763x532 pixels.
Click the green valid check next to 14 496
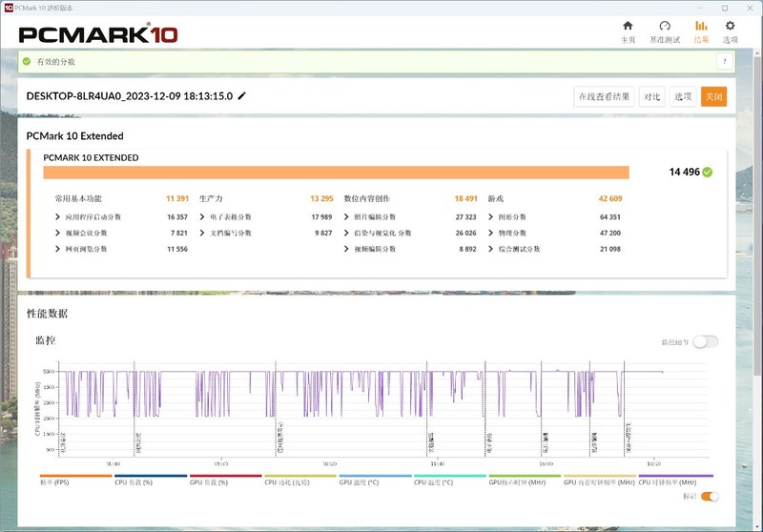coord(708,173)
